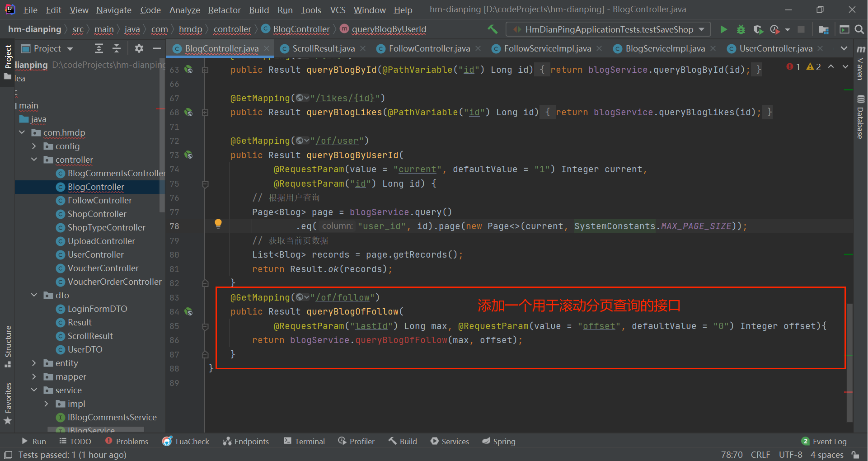The width and height of the screenshot is (868, 461).
Task: Click the UTF-8 encoding selector
Action: coord(790,455)
